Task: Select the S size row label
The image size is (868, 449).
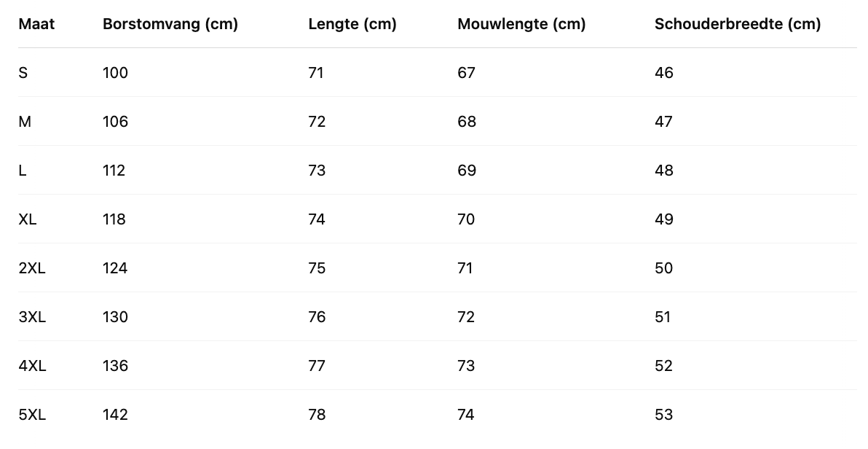Action: click(23, 73)
